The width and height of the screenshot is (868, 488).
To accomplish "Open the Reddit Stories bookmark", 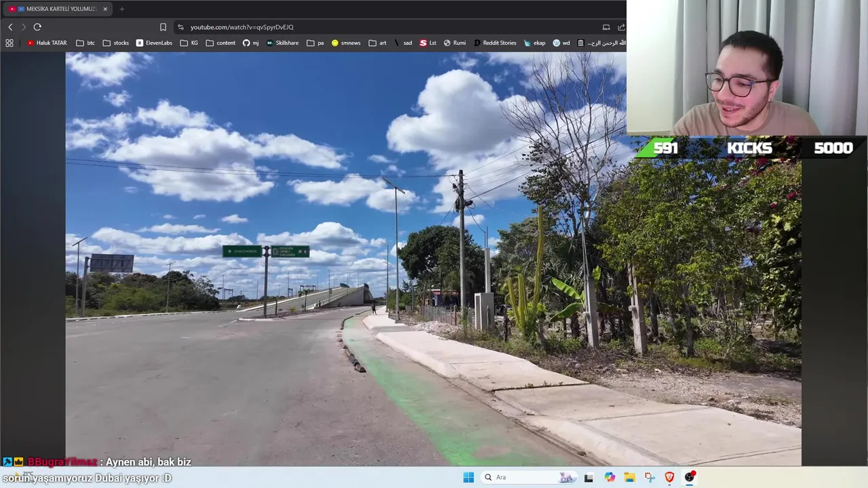I will (495, 43).
